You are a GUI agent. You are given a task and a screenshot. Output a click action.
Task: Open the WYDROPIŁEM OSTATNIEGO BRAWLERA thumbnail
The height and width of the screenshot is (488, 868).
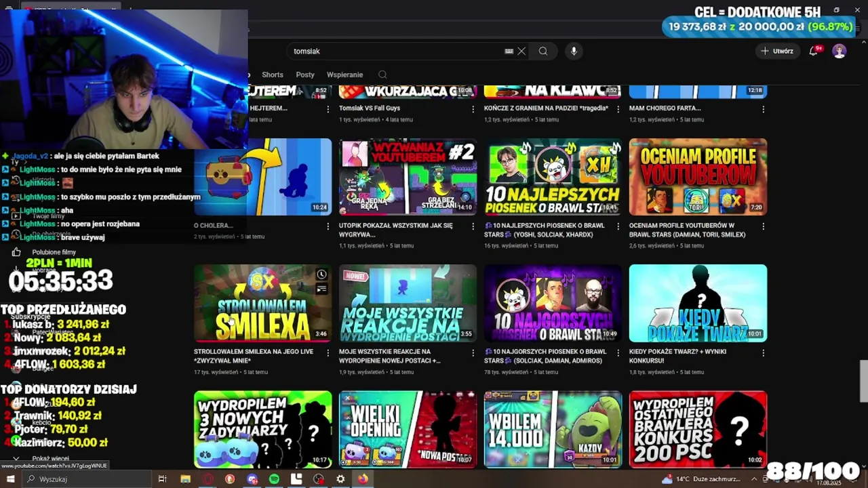point(698,429)
